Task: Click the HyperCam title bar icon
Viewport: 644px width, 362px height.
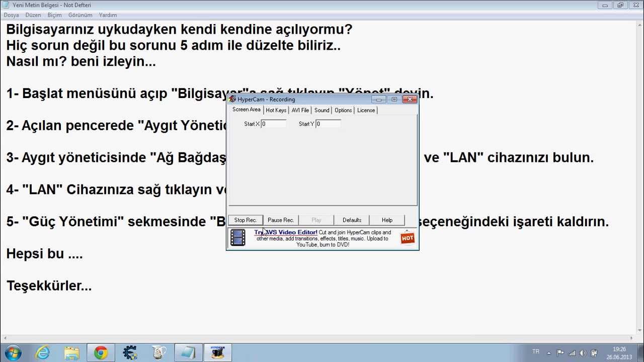Action: (x=232, y=99)
